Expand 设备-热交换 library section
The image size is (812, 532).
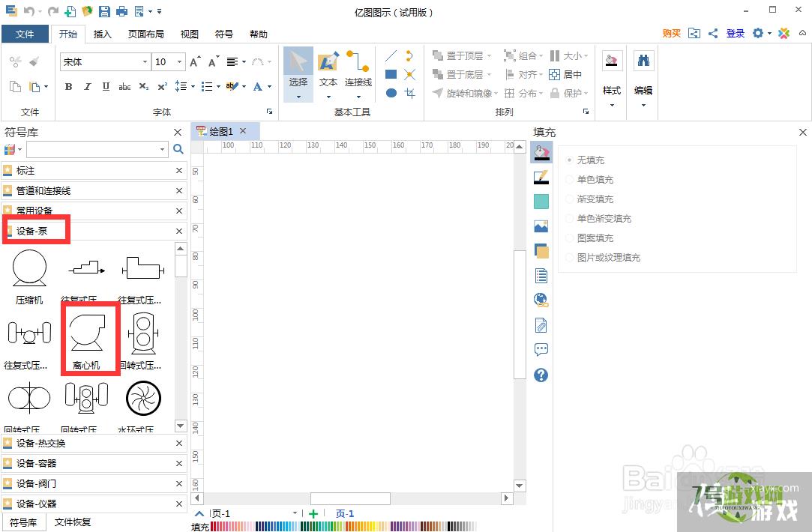(x=93, y=444)
